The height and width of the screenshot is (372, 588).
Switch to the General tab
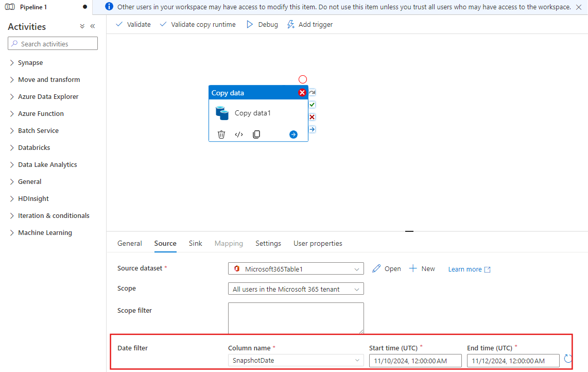[130, 243]
